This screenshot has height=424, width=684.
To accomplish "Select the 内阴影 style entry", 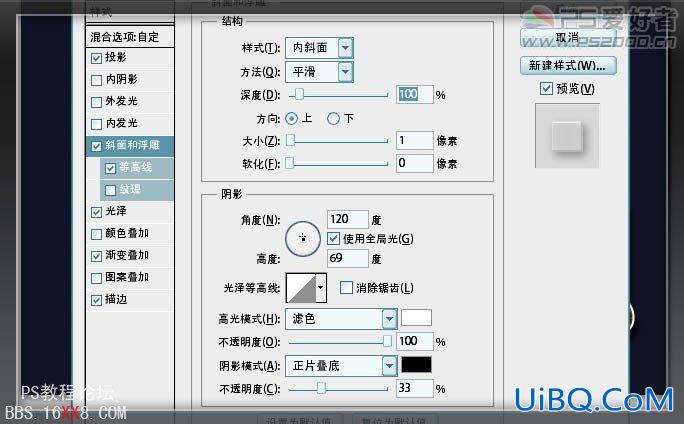I will [122, 79].
